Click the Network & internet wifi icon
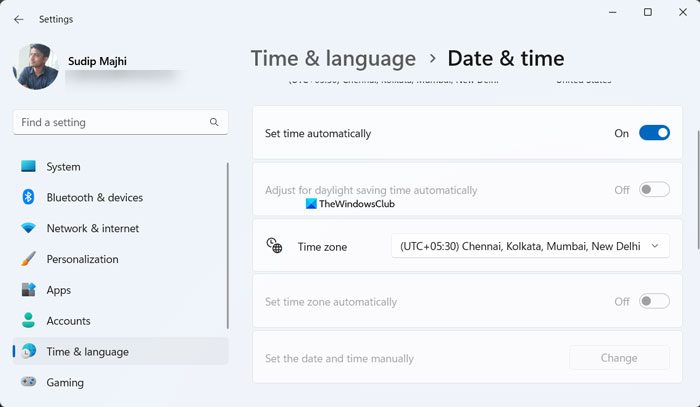 tap(28, 229)
